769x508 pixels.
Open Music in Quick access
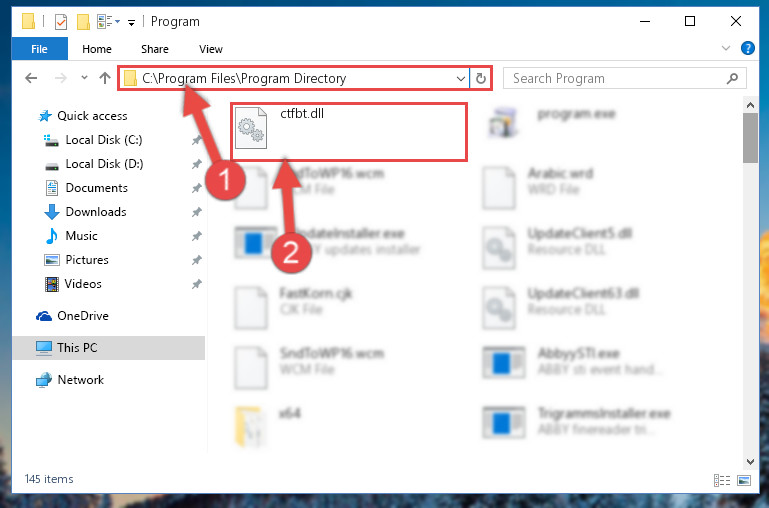point(81,236)
